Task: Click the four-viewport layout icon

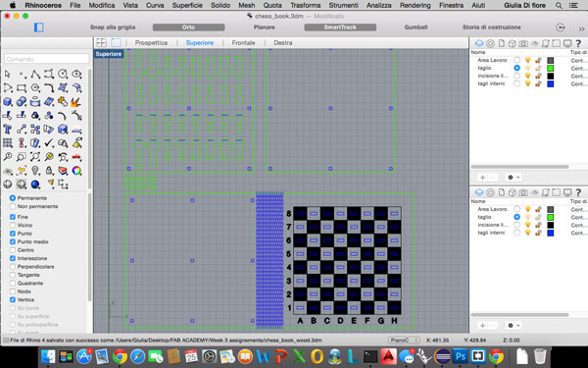Action: 101,43
